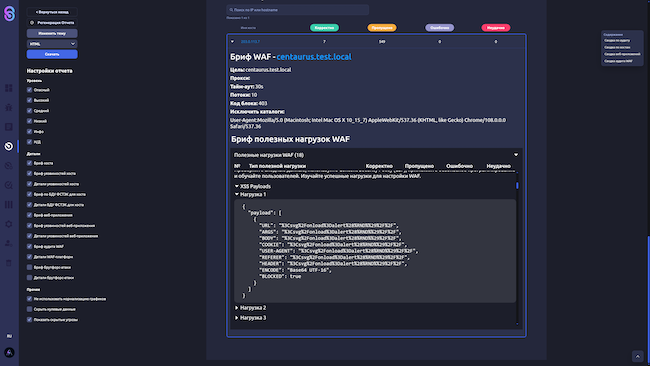Click the purple Ошибочно filter badge
The width and height of the screenshot is (650, 366).
tap(439, 28)
